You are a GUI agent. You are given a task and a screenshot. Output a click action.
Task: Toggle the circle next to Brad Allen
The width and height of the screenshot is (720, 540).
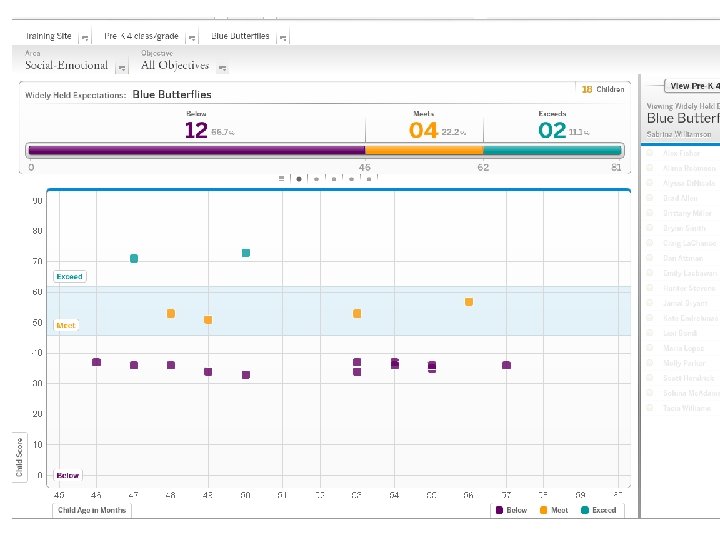650,198
